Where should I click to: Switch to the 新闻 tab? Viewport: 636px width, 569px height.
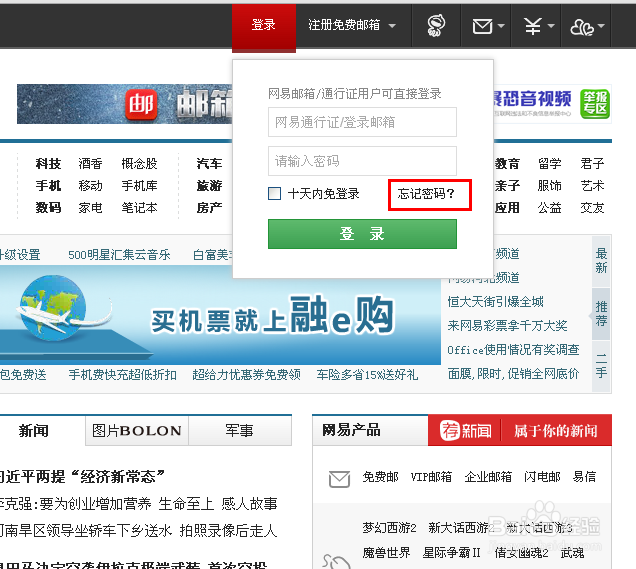(x=34, y=430)
